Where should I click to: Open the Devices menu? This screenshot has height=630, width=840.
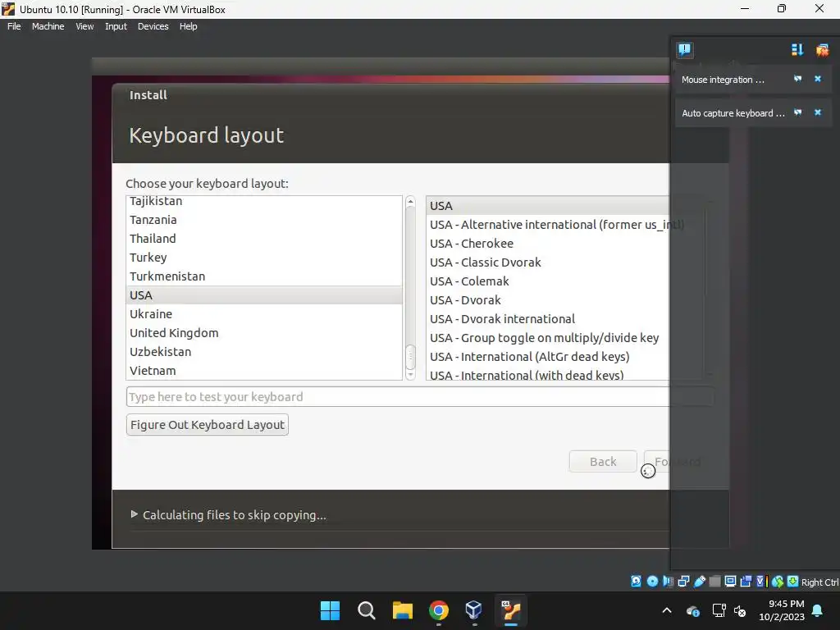(x=153, y=26)
